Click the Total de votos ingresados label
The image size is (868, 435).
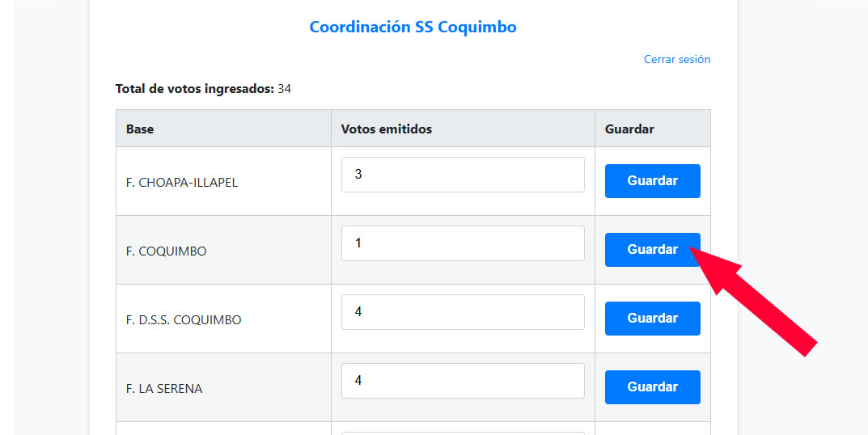(194, 89)
